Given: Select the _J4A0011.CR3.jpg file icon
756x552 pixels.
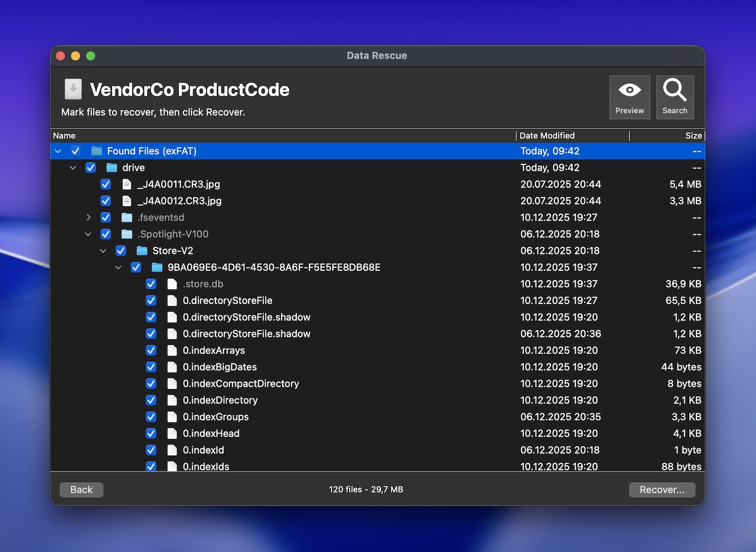Looking at the screenshot, I should 127,185.
